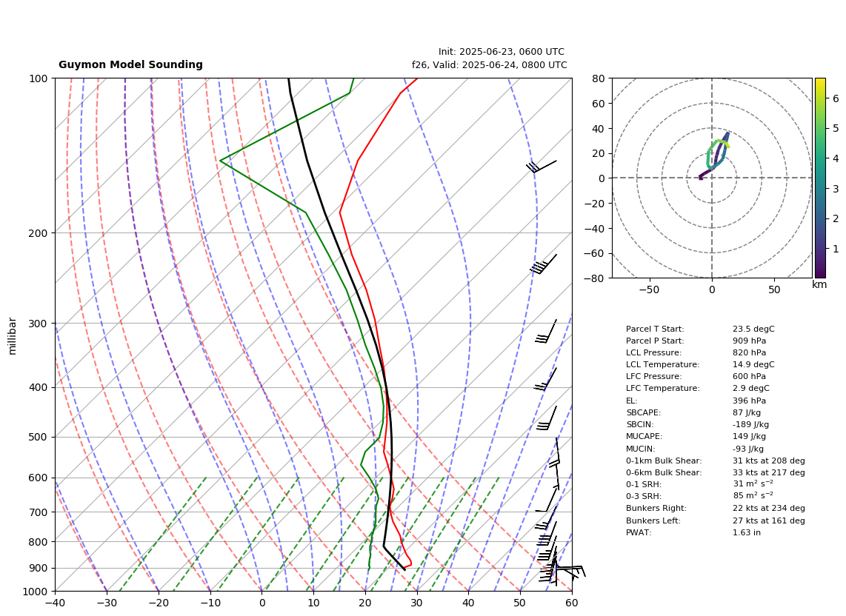Click the "millibar" axis label
The width and height of the screenshot is (846, 616).
[13, 336]
